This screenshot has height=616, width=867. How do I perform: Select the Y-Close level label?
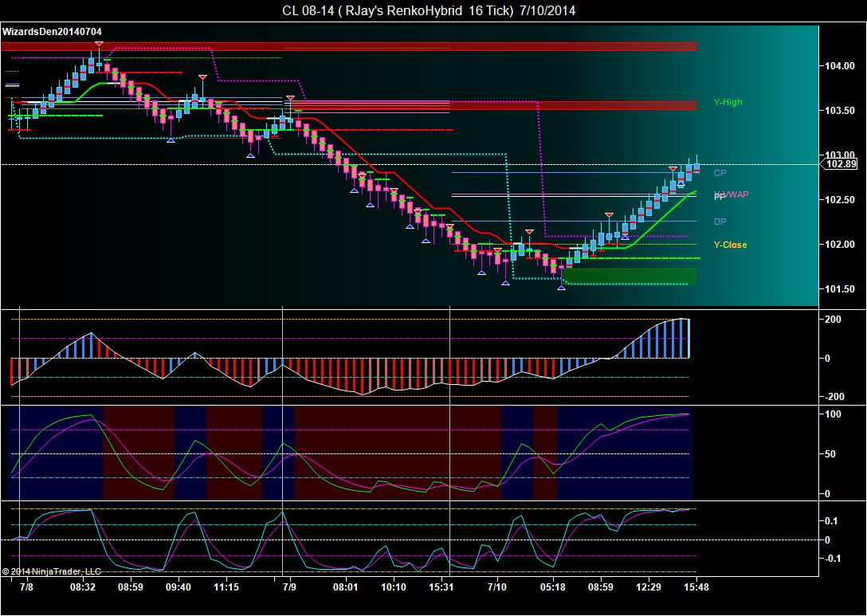(730, 245)
